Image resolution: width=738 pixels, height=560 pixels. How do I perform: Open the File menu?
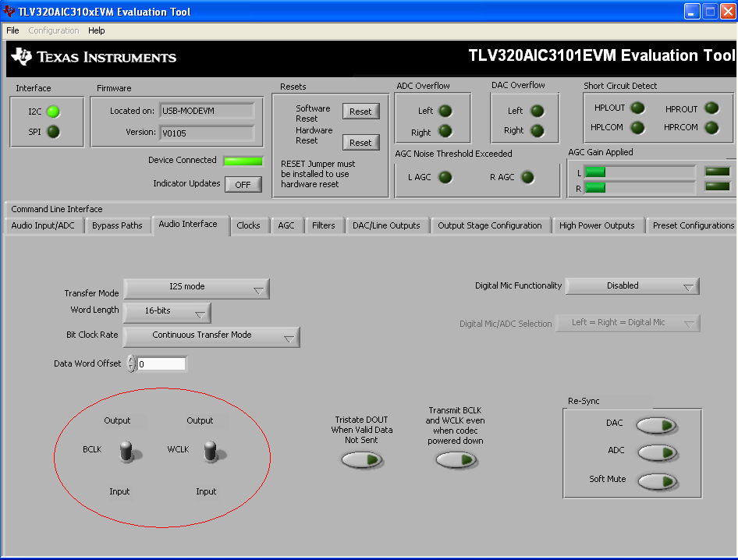[x=12, y=30]
